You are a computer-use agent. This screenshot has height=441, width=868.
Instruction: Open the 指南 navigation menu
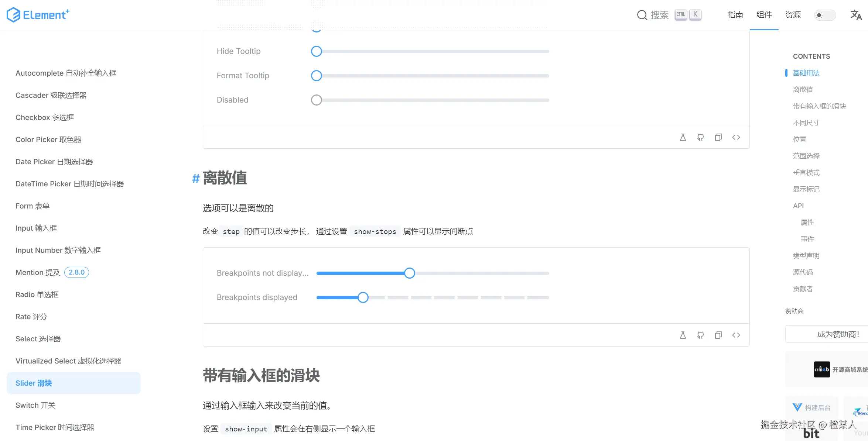click(735, 15)
